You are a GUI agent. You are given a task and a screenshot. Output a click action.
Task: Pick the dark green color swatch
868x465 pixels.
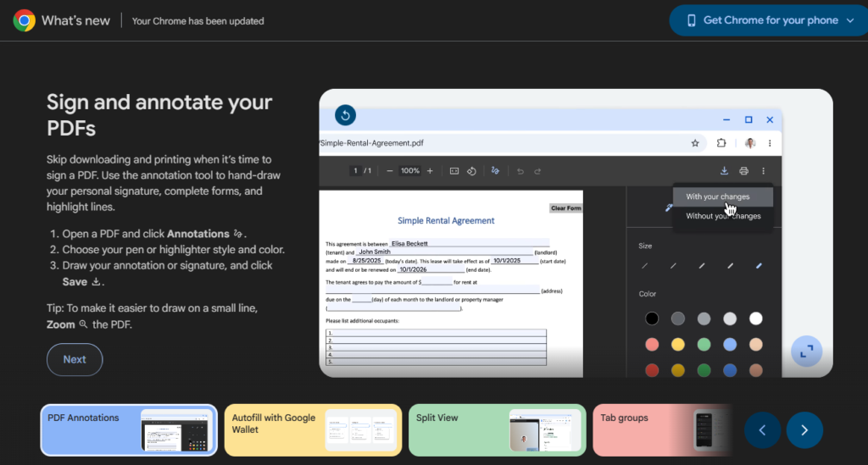[x=704, y=370]
